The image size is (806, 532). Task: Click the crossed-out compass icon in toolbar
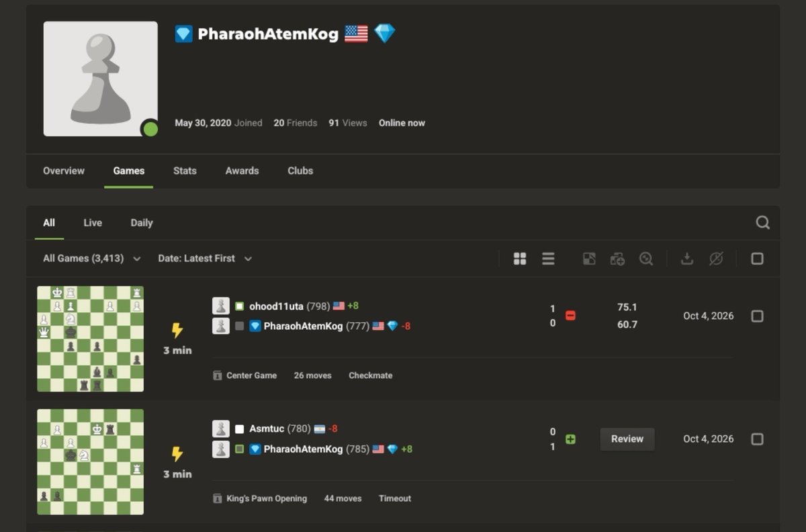click(716, 259)
